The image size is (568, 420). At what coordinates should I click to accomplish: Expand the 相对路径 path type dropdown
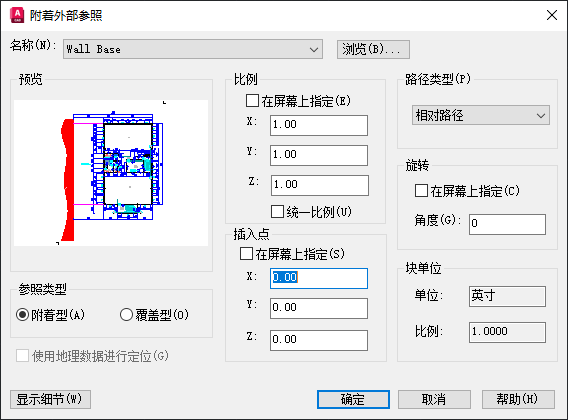tap(481, 115)
